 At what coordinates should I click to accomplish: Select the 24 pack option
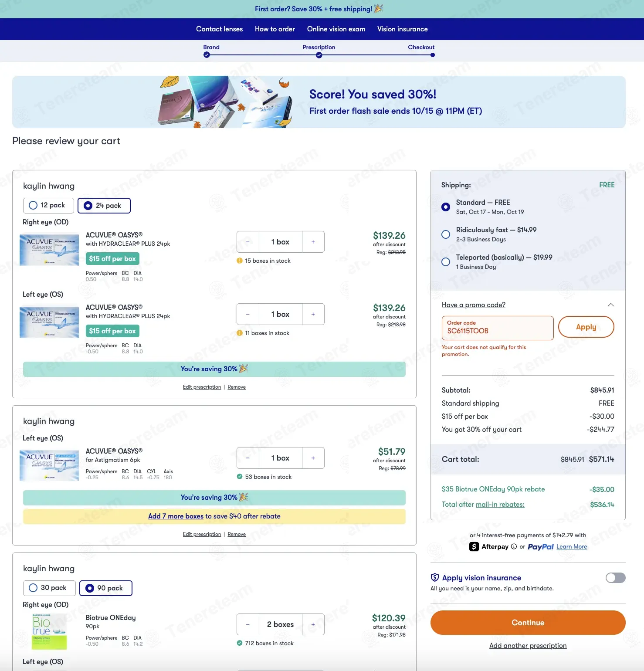point(104,205)
